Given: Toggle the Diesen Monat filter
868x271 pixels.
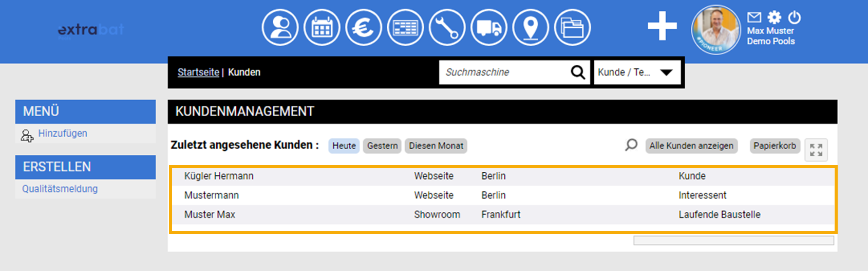Looking at the screenshot, I should [x=436, y=146].
